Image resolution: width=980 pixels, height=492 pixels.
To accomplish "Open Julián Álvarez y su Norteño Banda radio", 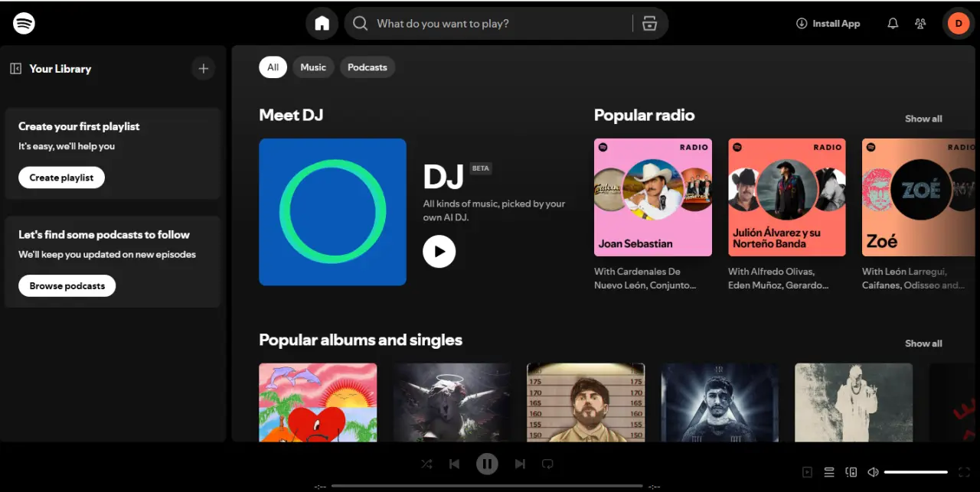I will tap(787, 197).
